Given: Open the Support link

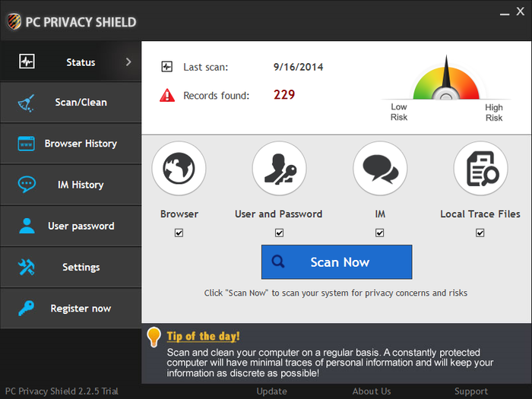Looking at the screenshot, I should (471, 391).
